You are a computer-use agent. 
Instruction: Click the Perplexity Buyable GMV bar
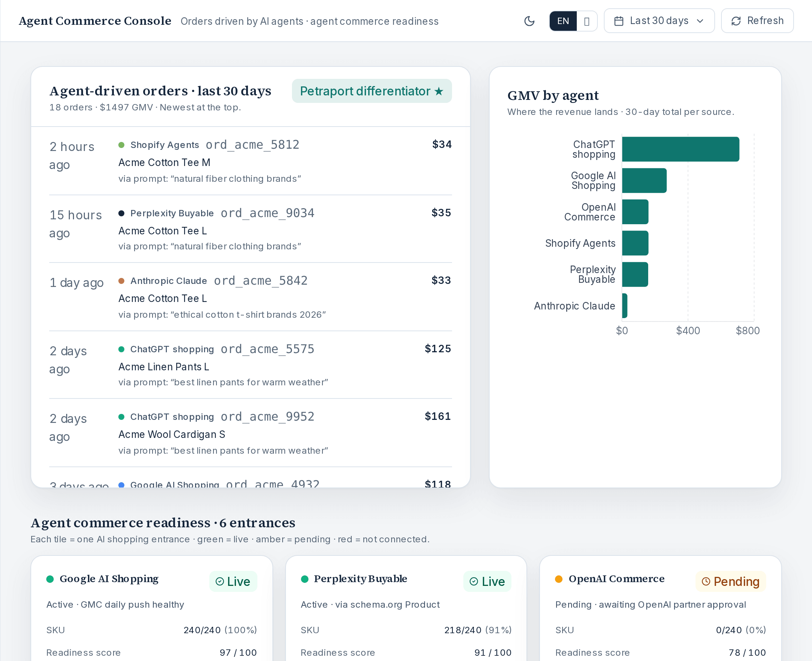pos(635,274)
